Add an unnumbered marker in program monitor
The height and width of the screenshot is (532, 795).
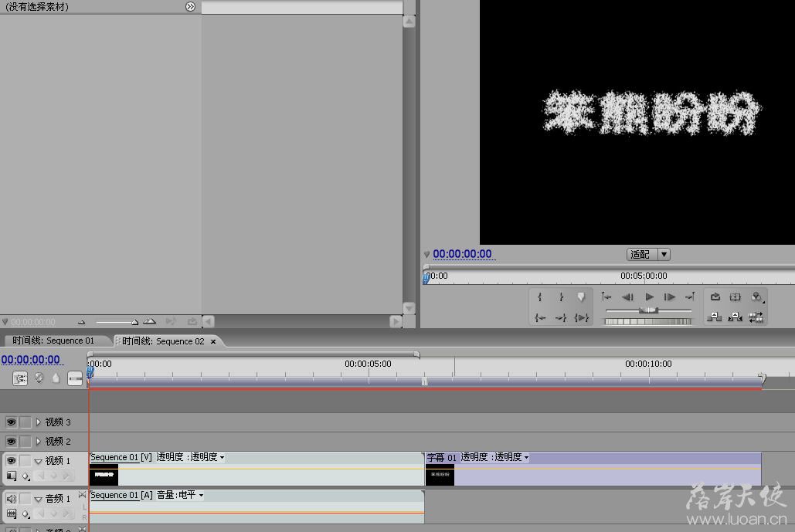coord(581,297)
